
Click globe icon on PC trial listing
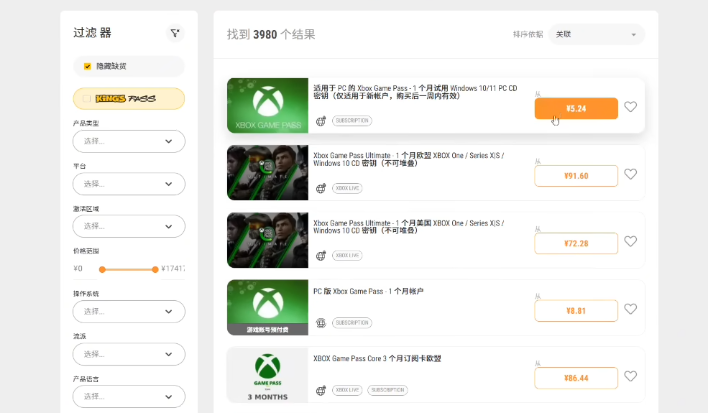coord(321,121)
